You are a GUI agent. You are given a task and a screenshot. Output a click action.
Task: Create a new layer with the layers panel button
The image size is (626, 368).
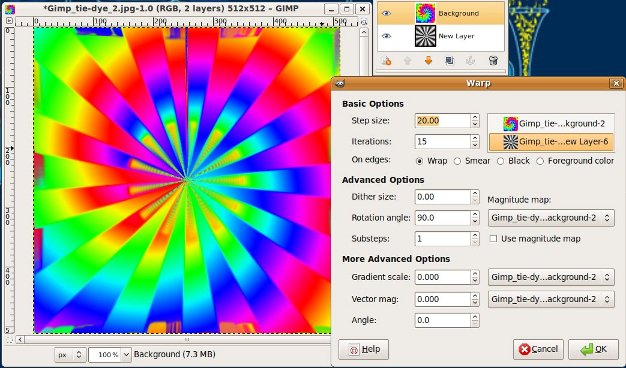pyautogui.click(x=386, y=61)
